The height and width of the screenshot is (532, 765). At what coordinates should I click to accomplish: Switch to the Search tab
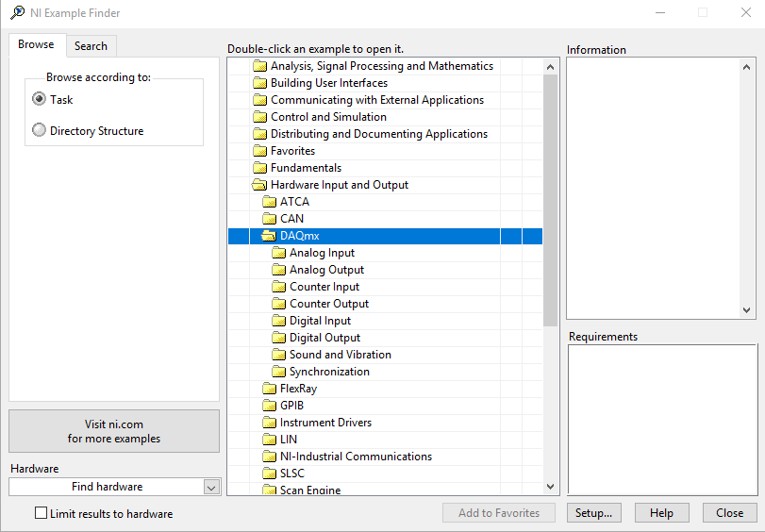(x=91, y=46)
